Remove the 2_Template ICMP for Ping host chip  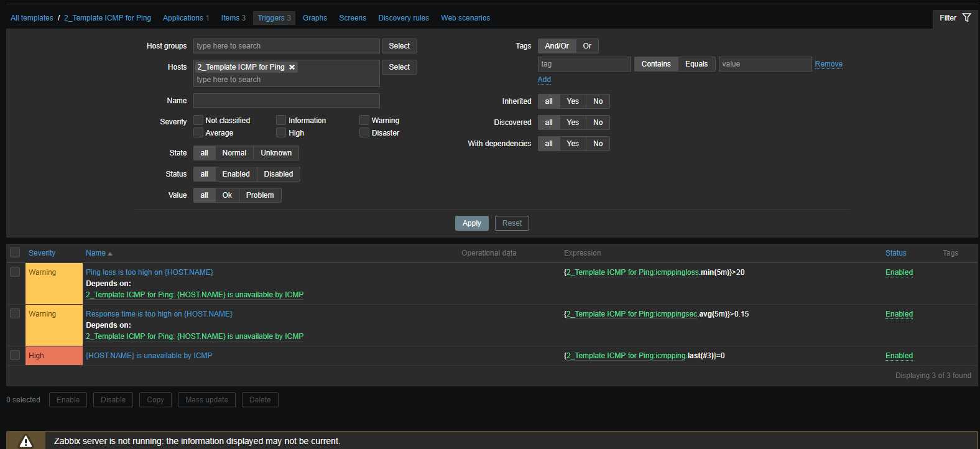tap(292, 67)
